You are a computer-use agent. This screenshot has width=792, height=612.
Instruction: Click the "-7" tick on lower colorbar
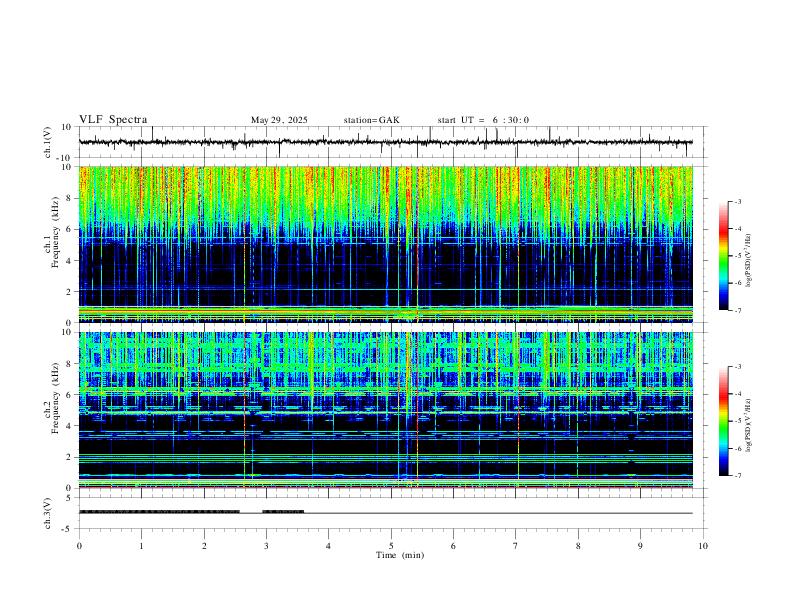(x=737, y=475)
